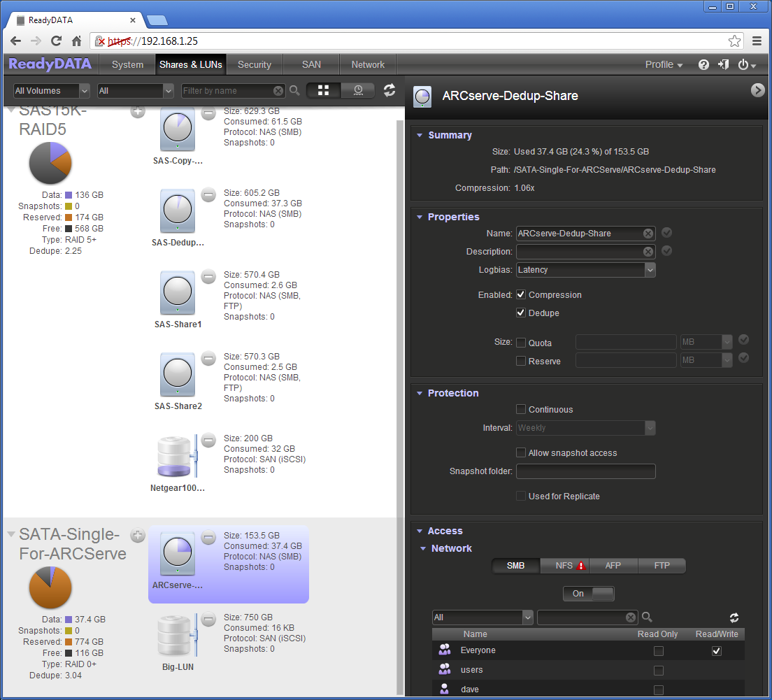Open the Logbias Latency dropdown

585,270
